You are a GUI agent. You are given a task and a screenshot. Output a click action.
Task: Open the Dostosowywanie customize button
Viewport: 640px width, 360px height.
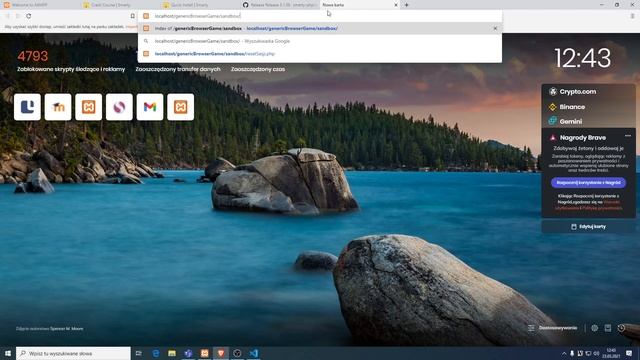[x=553, y=328]
